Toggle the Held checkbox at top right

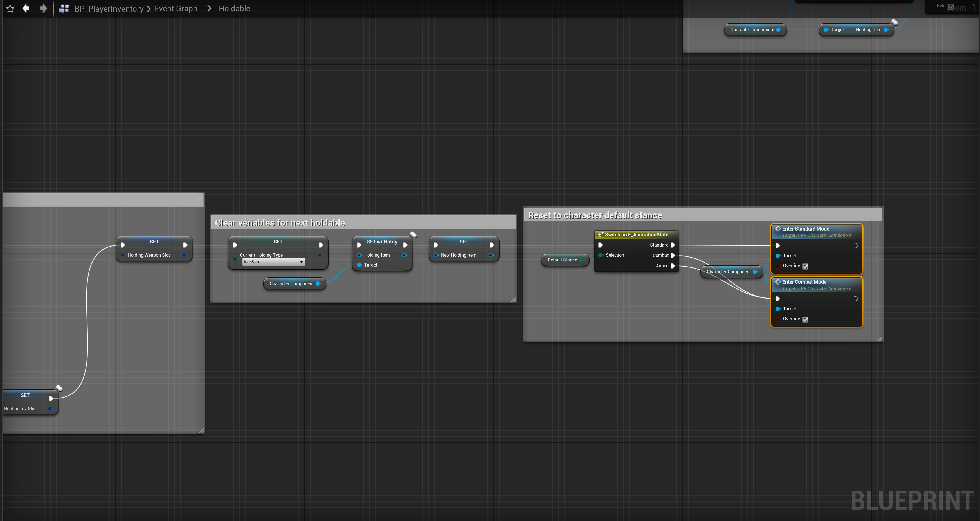click(950, 7)
